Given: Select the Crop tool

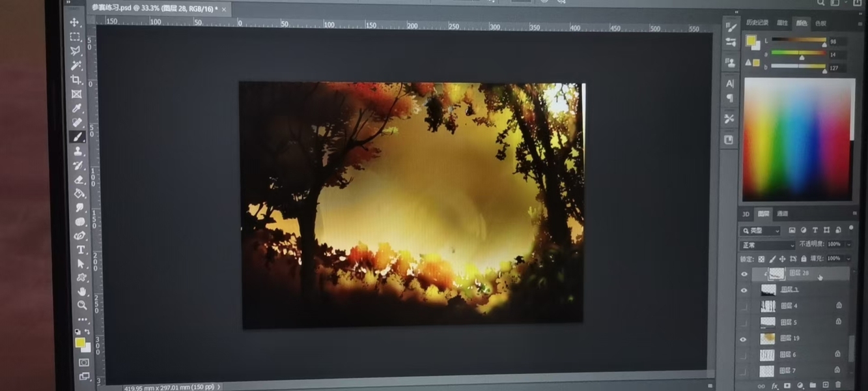Looking at the screenshot, I should (76, 80).
